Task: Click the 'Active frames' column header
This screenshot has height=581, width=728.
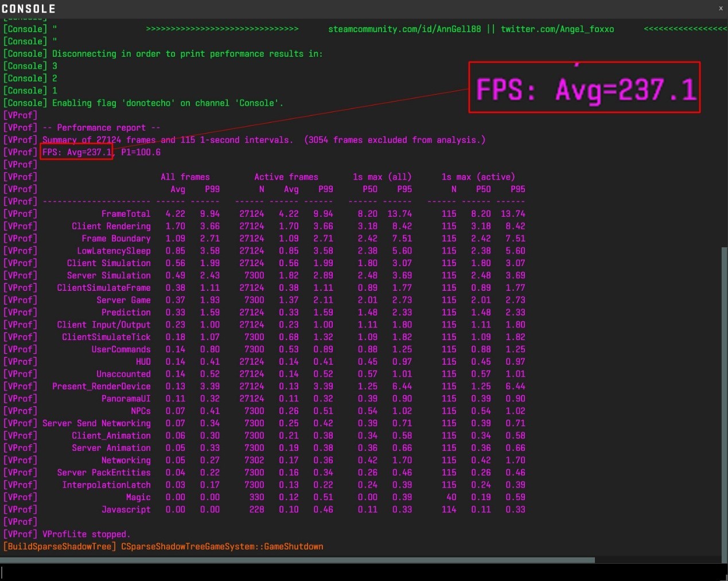Action: pos(286,177)
